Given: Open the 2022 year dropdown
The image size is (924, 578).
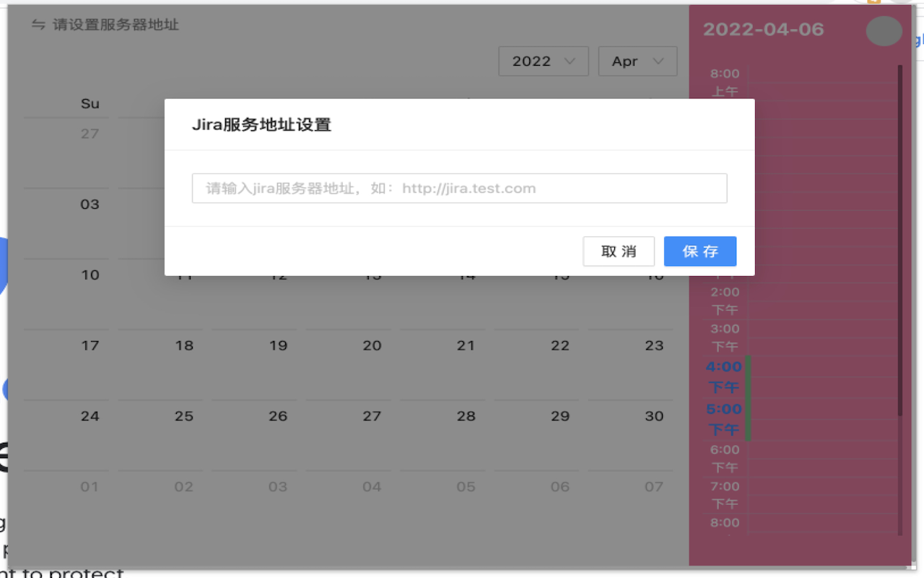Looking at the screenshot, I should pyautogui.click(x=544, y=61).
